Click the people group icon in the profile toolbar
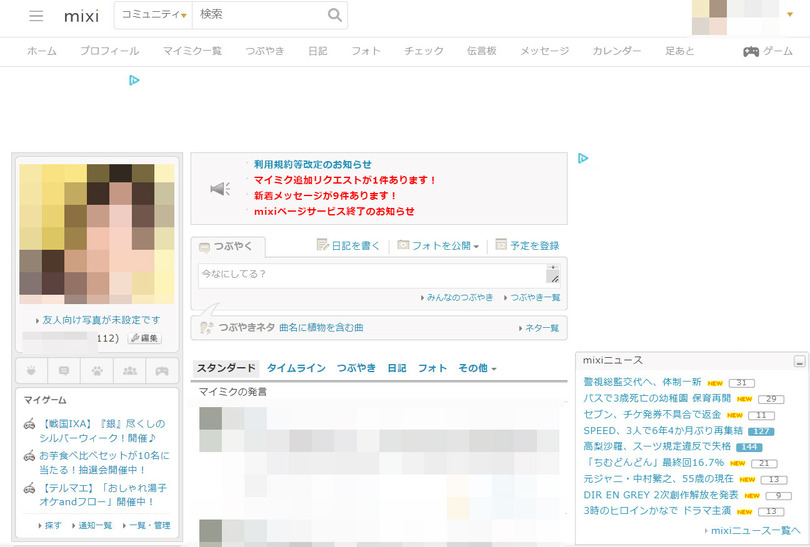The width and height of the screenshot is (810, 547). [130, 370]
